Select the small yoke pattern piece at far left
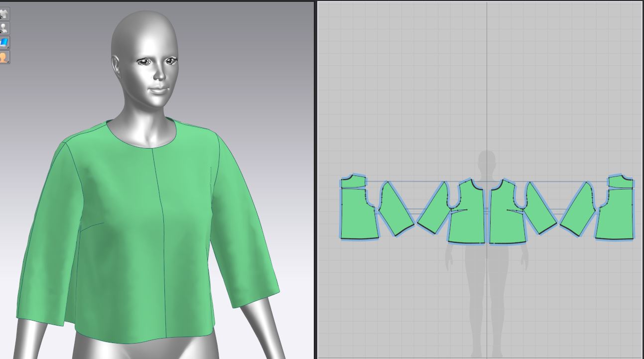644x359 pixels. pyautogui.click(x=353, y=181)
